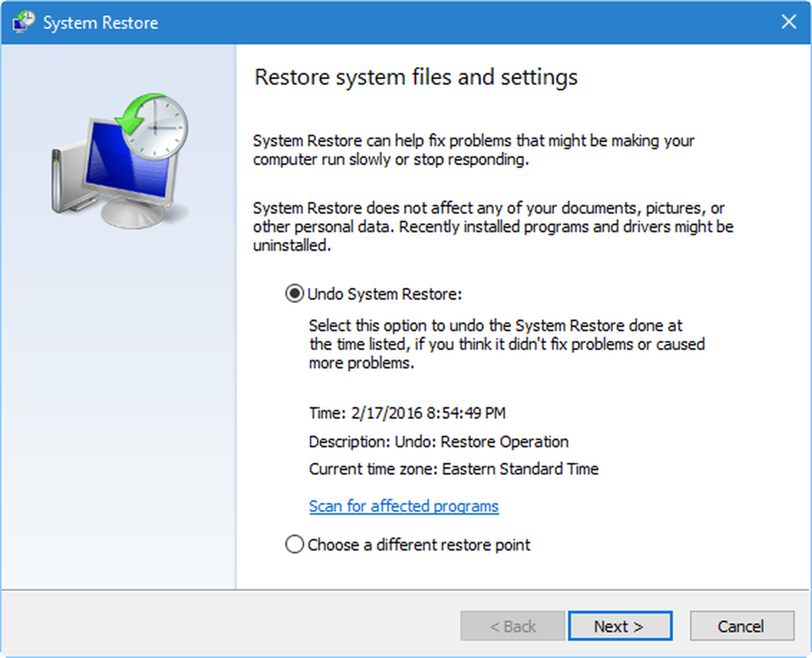The width and height of the screenshot is (812, 658).
Task: Click the System Restore title bar text
Action: click(x=97, y=22)
